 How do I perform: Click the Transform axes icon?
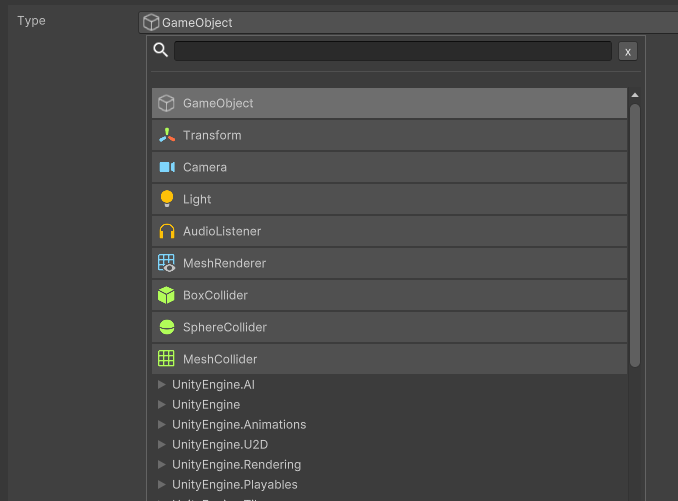(x=166, y=135)
